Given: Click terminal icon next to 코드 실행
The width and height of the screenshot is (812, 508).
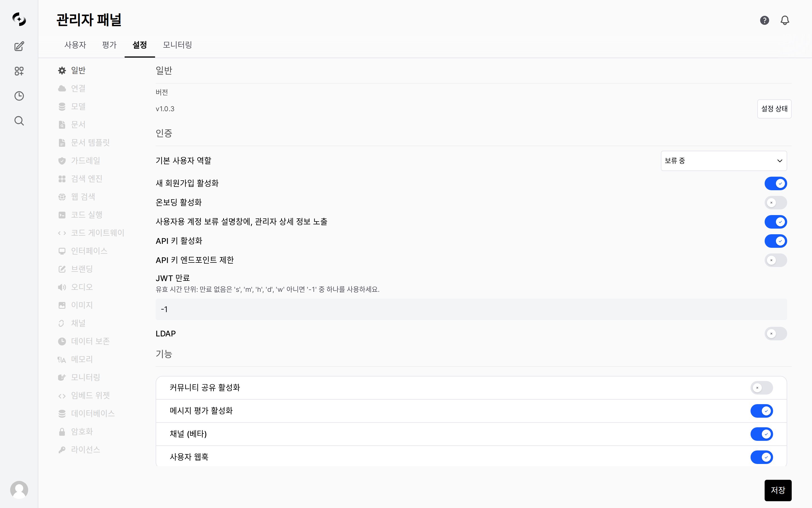Looking at the screenshot, I should pyautogui.click(x=62, y=215).
